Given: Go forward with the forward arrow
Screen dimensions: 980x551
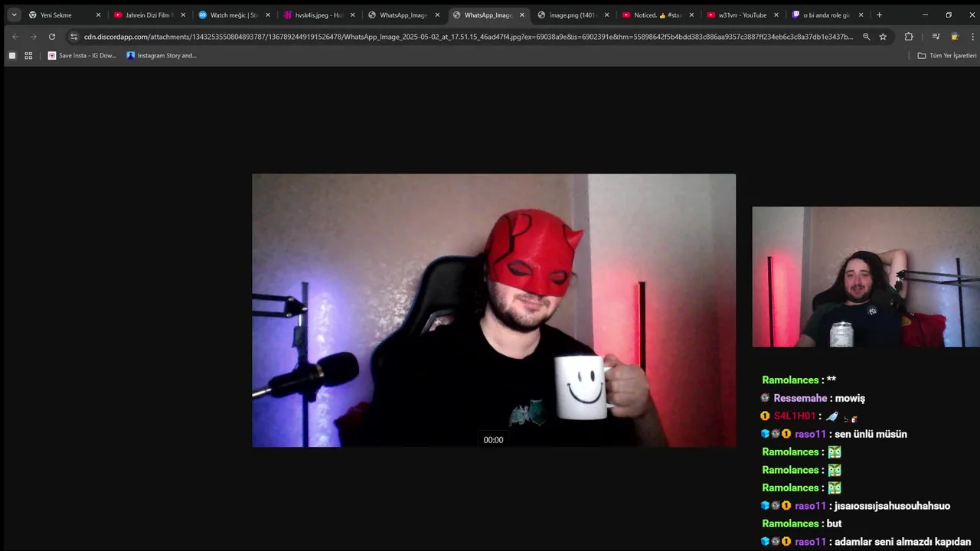Looking at the screenshot, I should [33, 37].
